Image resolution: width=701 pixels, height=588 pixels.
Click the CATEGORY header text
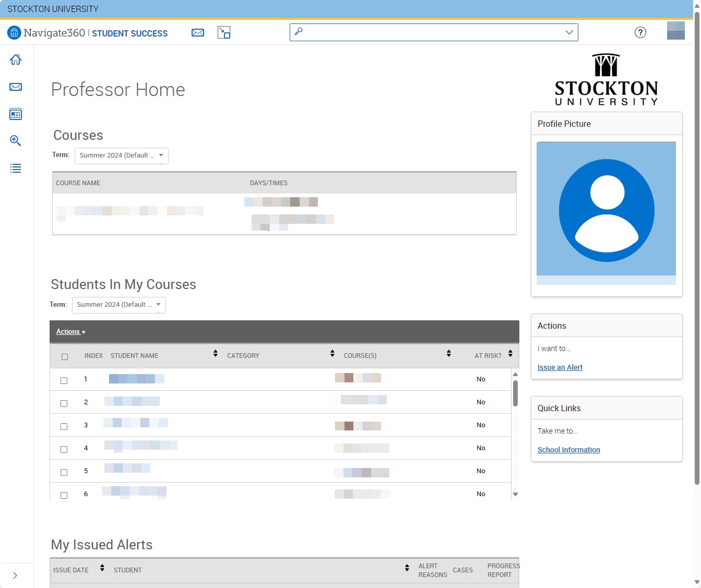click(243, 356)
